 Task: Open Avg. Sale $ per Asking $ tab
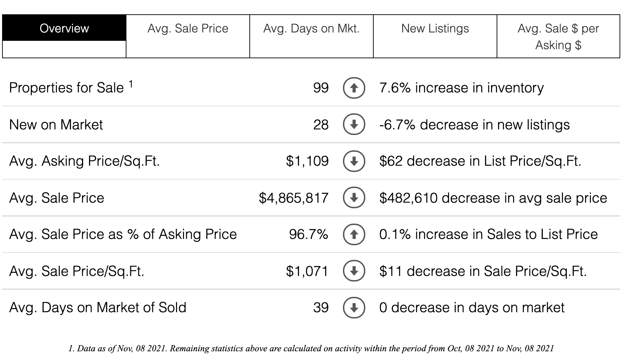tap(558, 36)
